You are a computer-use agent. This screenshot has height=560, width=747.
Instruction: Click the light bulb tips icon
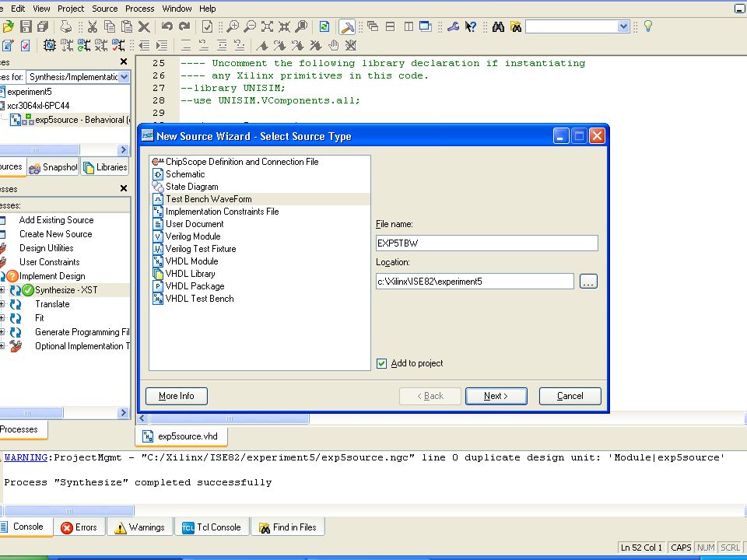[648, 26]
